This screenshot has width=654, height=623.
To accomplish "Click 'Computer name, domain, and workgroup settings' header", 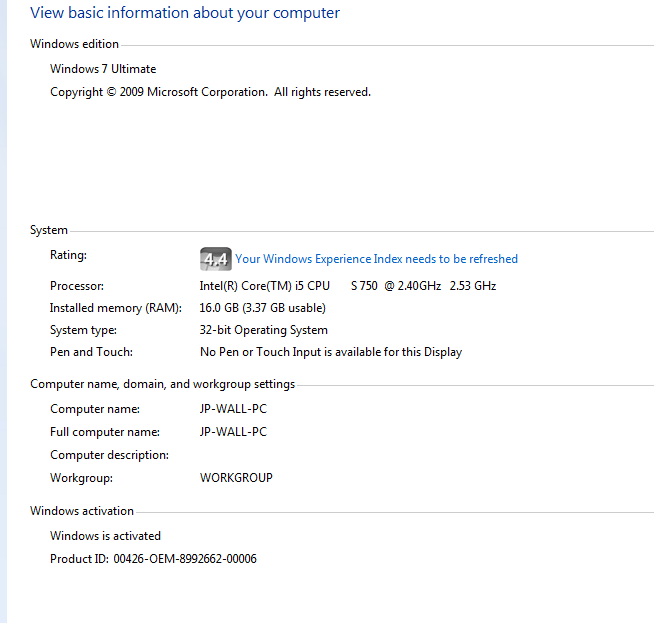I will tap(163, 384).
